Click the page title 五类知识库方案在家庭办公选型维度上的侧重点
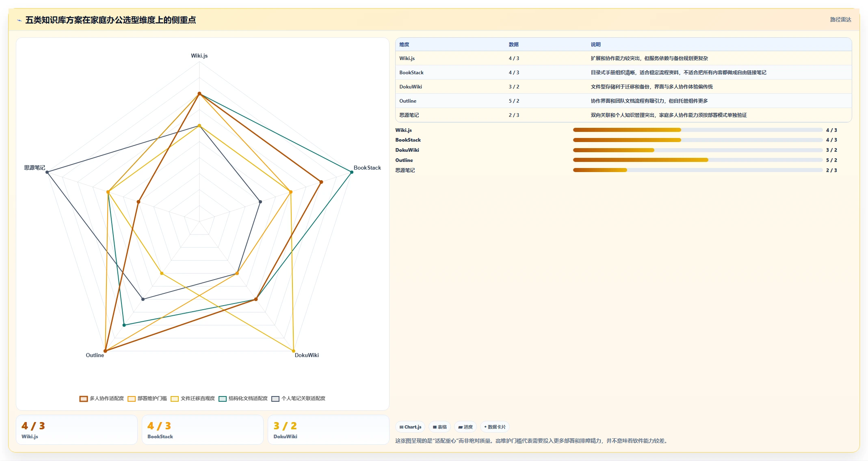This screenshot has width=868, height=461. point(110,20)
